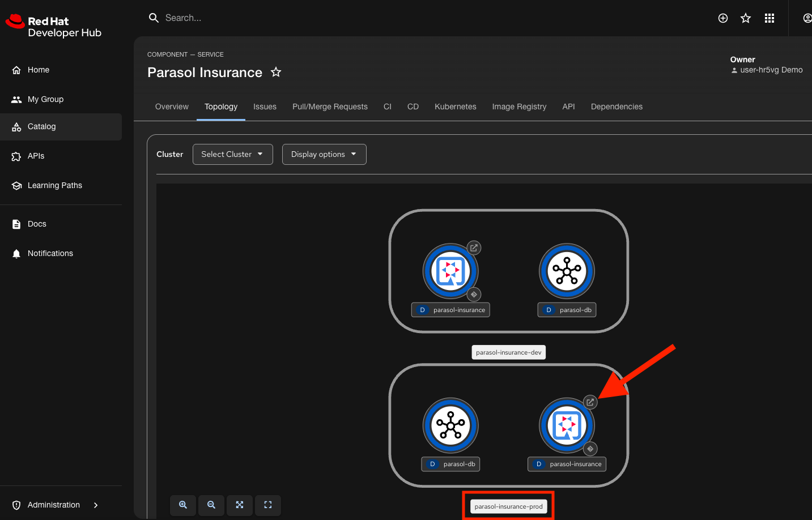Open Catalog in sidebar
812x520 pixels.
point(61,127)
